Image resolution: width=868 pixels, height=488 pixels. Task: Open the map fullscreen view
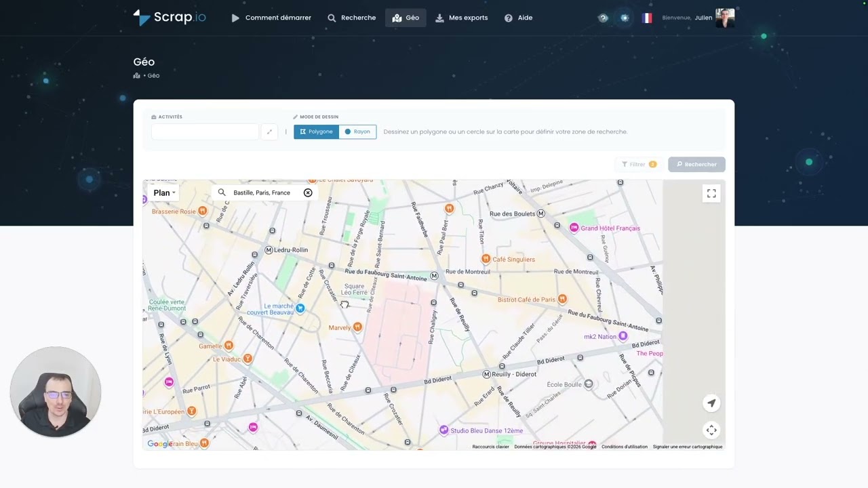(711, 193)
